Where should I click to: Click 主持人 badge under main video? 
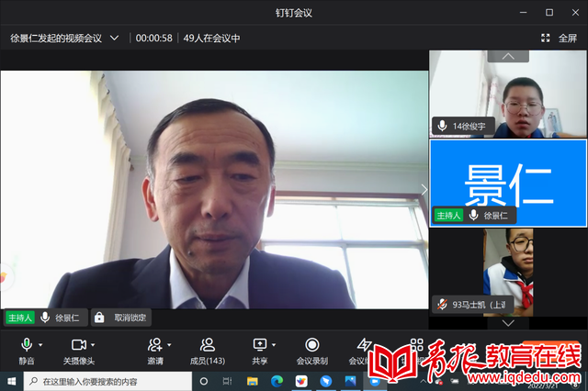click(20, 318)
